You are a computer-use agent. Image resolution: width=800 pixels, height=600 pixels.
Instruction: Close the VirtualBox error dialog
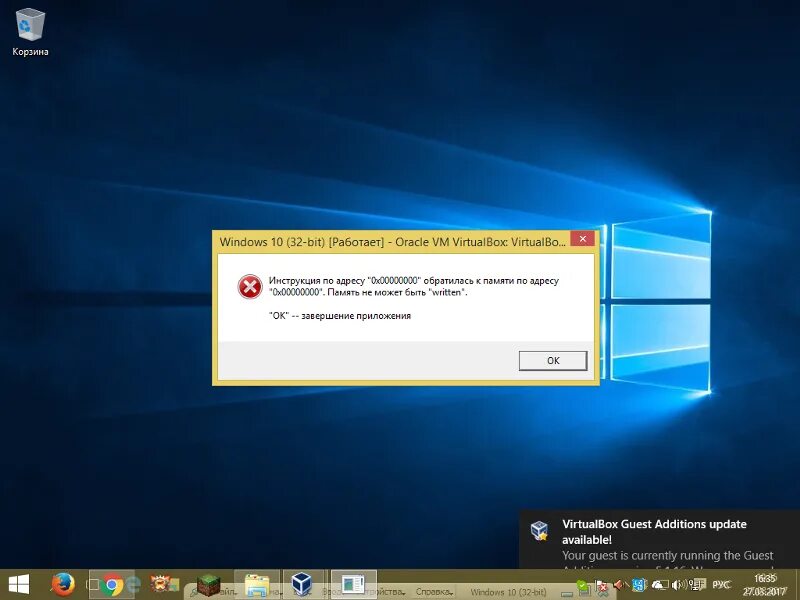(582, 239)
